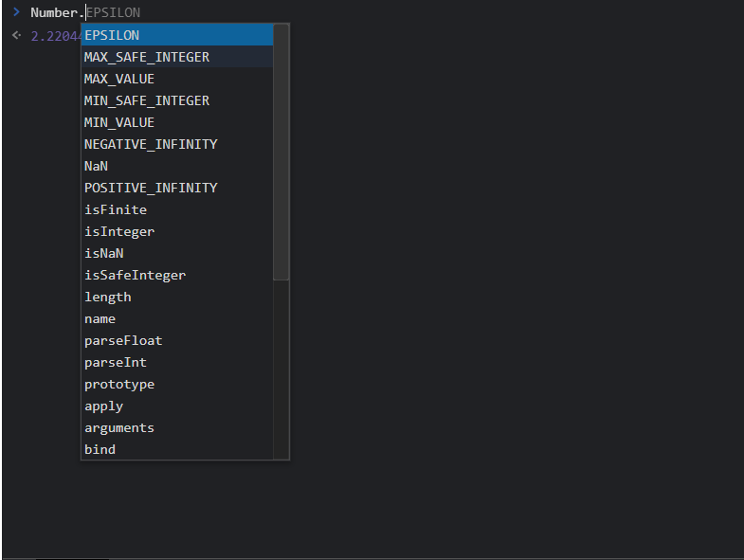Select EPSILON from autocomplete list
This screenshot has width=744, height=560.
pyautogui.click(x=177, y=35)
